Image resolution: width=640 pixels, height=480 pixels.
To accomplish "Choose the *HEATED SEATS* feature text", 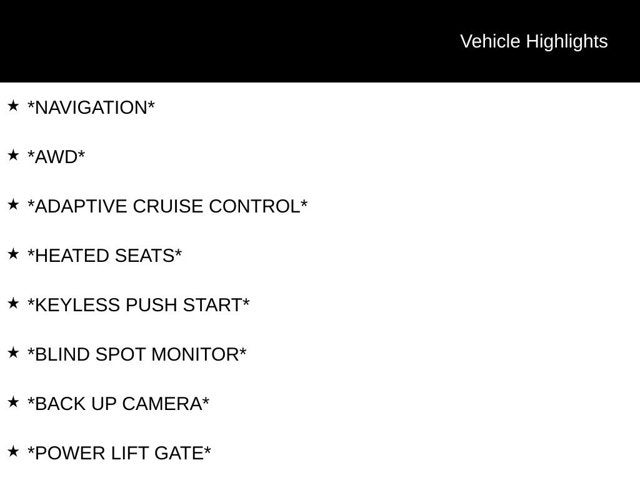I will click(104, 256).
